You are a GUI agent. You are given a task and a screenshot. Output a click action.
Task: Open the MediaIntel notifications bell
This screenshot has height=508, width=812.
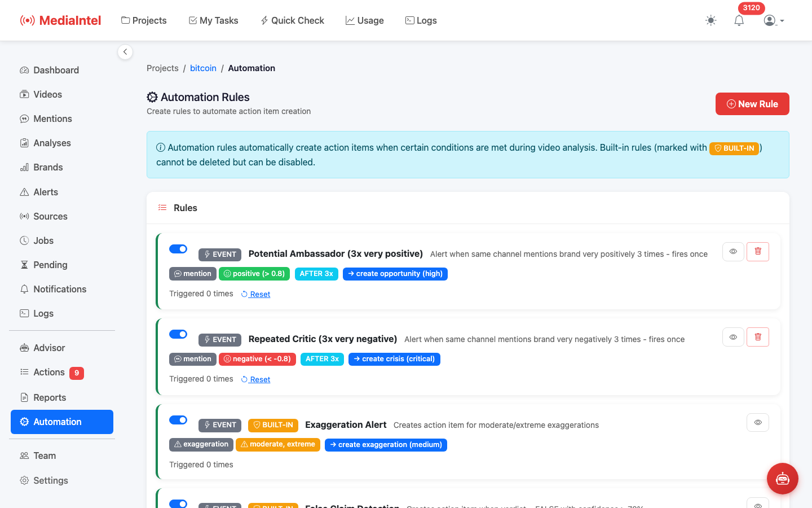(x=739, y=20)
